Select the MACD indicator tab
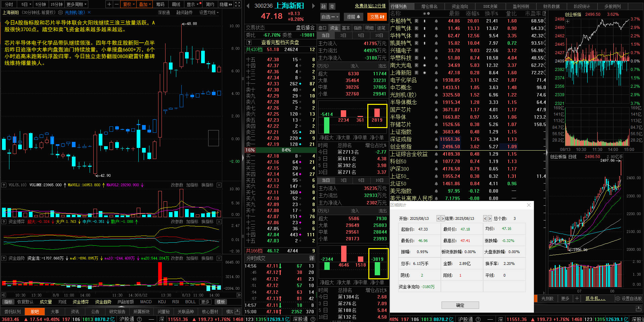Image resolution: width=644 pixels, height=322 pixels. click(x=146, y=302)
